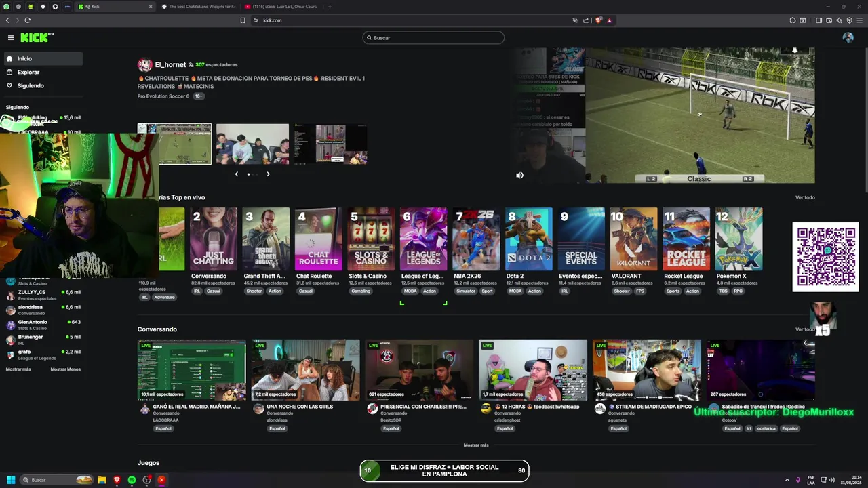Open Ver todo for Conversando section

point(805,329)
